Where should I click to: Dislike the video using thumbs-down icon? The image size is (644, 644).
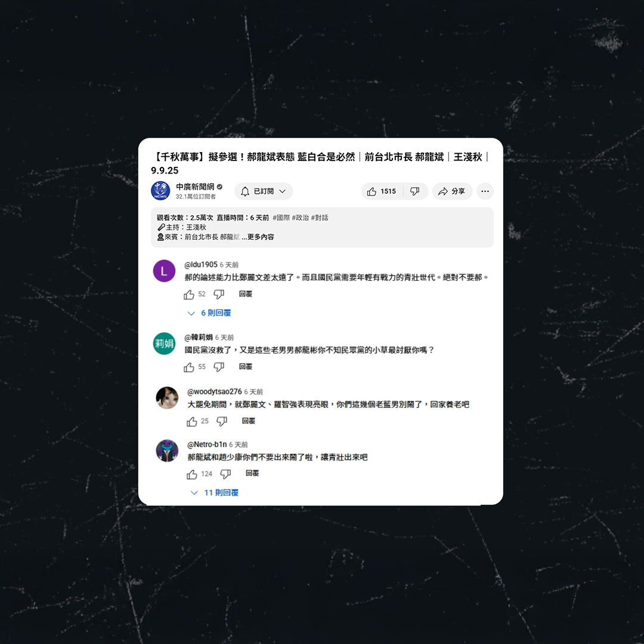point(415,191)
